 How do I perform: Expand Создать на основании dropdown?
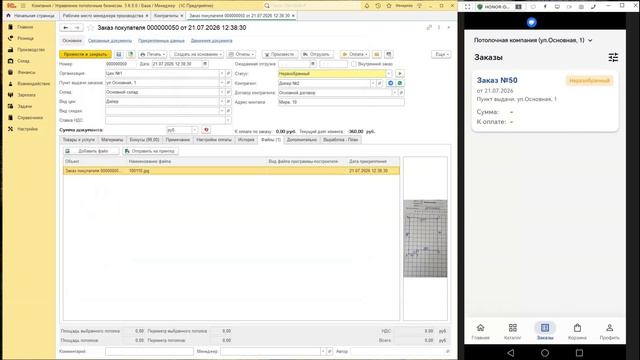coord(197,54)
